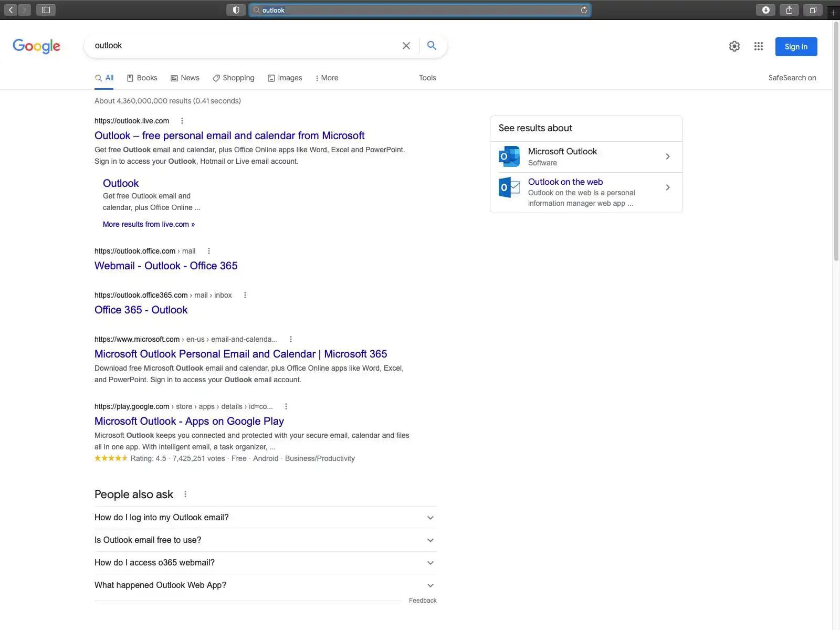Switch to the News tab
840x630 pixels.
[x=185, y=78]
